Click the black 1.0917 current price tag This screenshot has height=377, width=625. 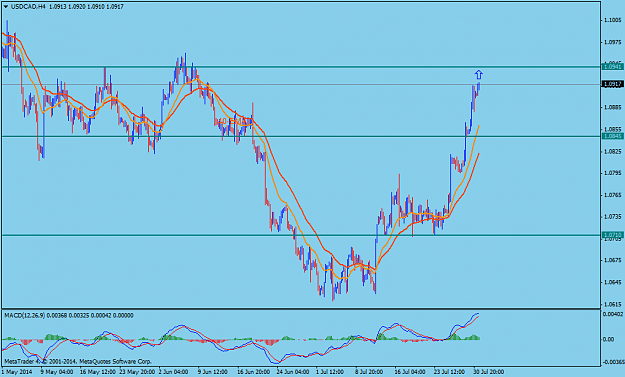(613, 84)
